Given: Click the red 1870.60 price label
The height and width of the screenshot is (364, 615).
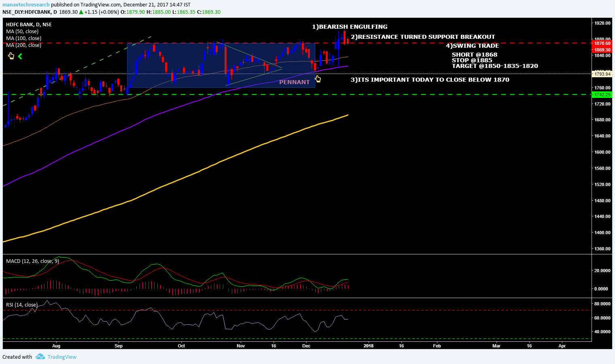Looking at the screenshot, I should click(602, 43).
